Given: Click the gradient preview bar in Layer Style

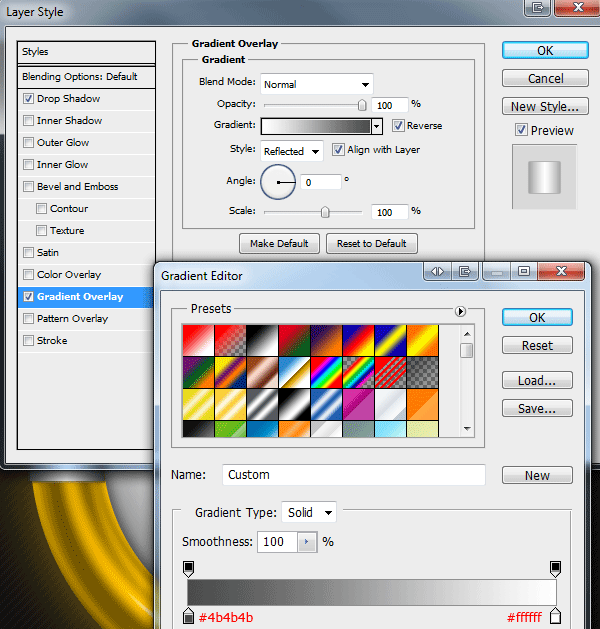Looking at the screenshot, I should [x=316, y=127].
